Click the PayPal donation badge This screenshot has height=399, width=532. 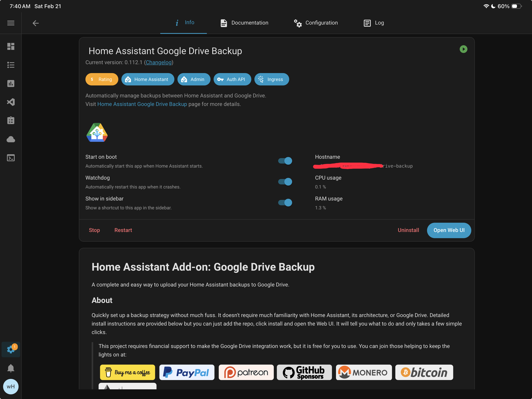[x=187, y=372]
